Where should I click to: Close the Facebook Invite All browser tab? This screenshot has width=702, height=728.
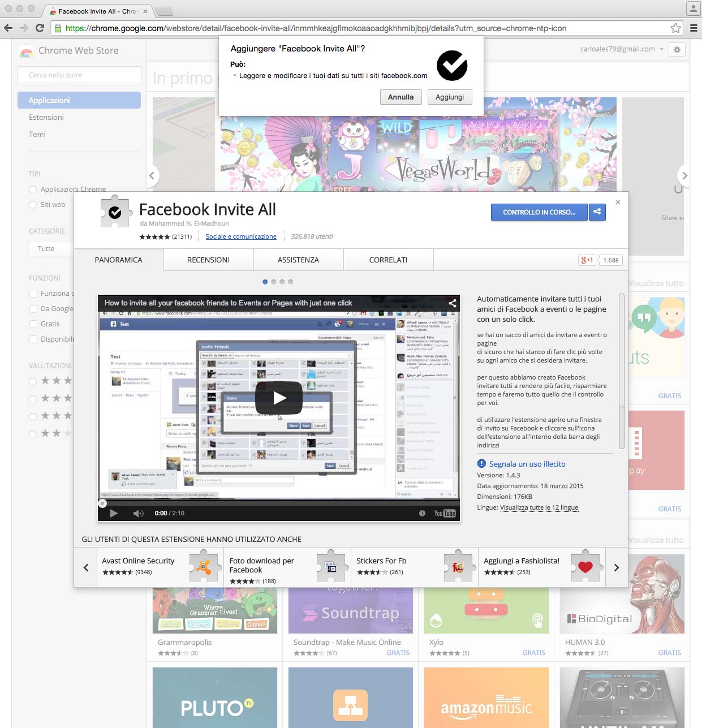click(145, 11)
